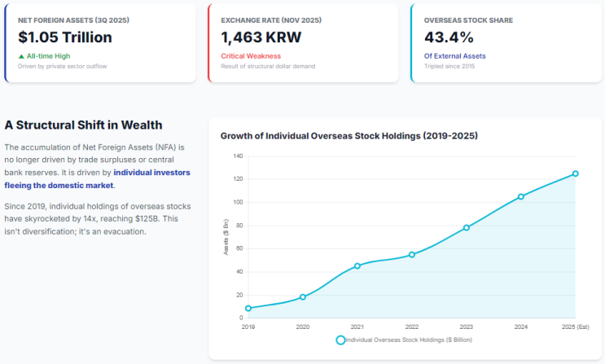Select the 2022 data point marker
The height and width of the screenshot is (364, 605).
[x=412, y=255]
